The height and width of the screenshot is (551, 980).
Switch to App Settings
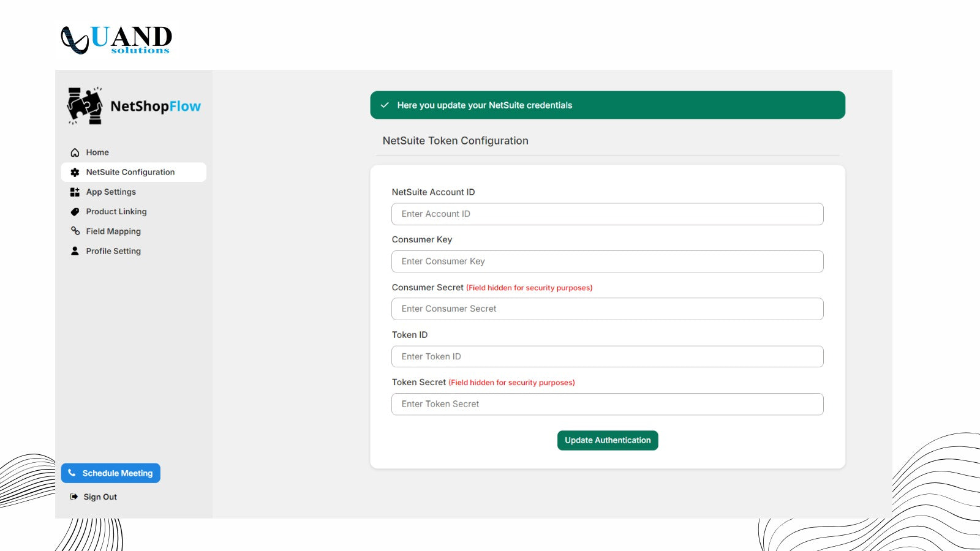[111, 192]
